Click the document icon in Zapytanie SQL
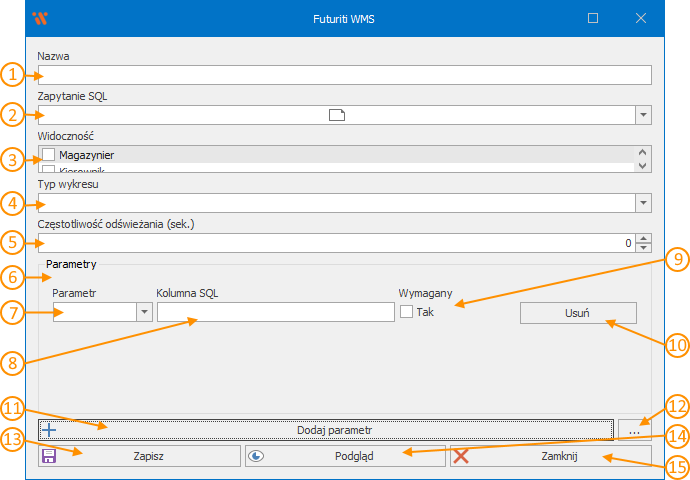The width and height of the screenshot is (690, 480). [337, 115]
